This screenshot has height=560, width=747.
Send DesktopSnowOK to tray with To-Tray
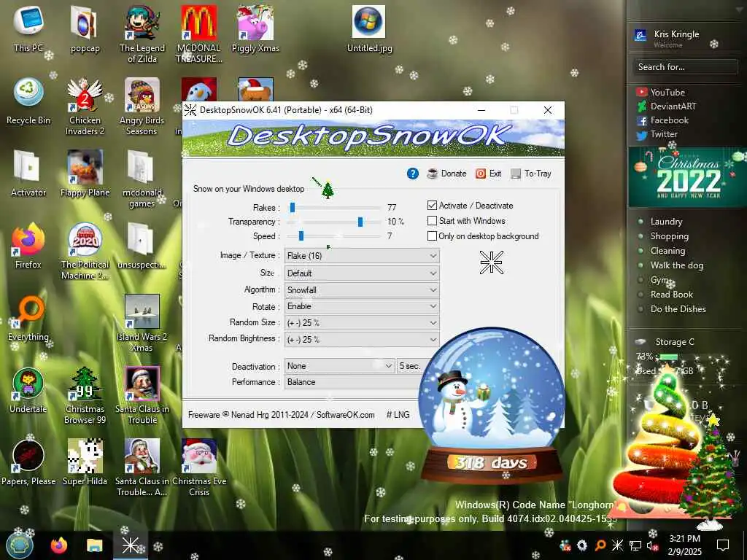pyautogui.click(x=531, y=174)
